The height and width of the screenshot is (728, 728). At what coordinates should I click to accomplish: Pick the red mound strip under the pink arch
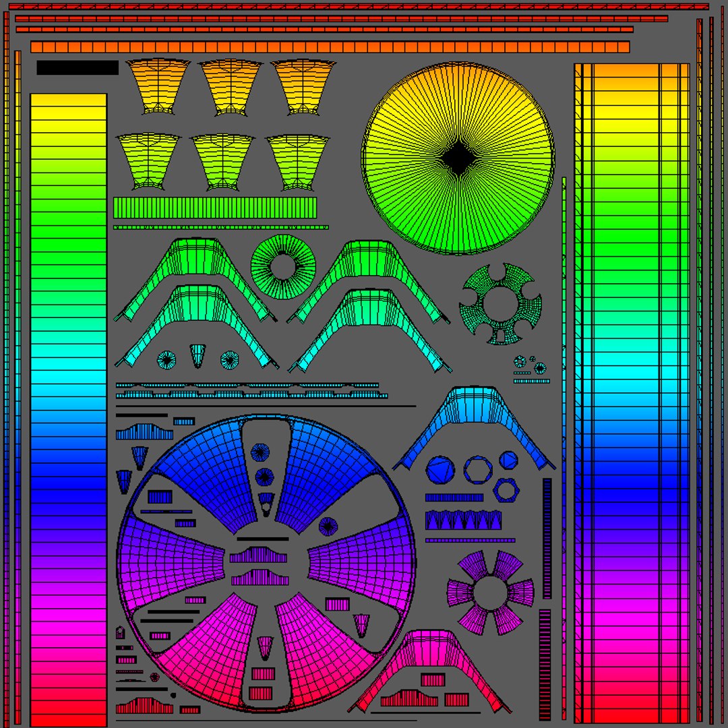point(409,698)
